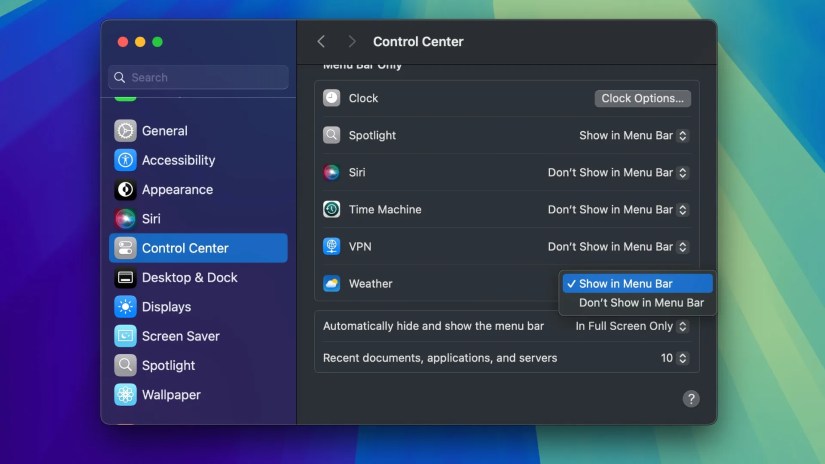This screenshot has width=825, height=464.
Task: Click the Time Machine row label
Action: [x=385, y=209]
